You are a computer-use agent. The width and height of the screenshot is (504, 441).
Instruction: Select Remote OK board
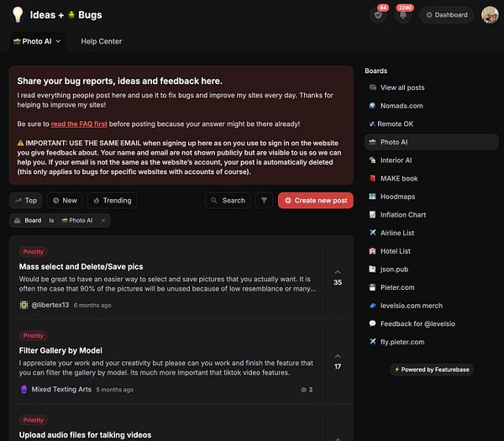coord(432,123)
